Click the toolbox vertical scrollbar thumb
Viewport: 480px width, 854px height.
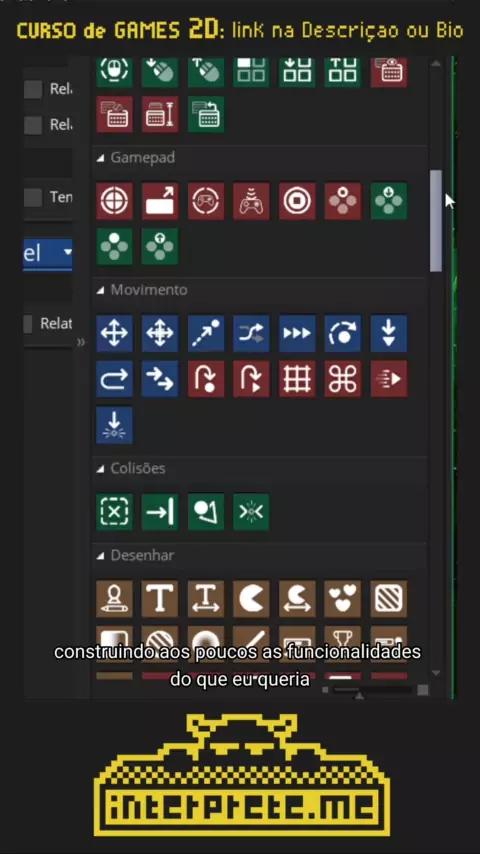(x=436, y=221)
